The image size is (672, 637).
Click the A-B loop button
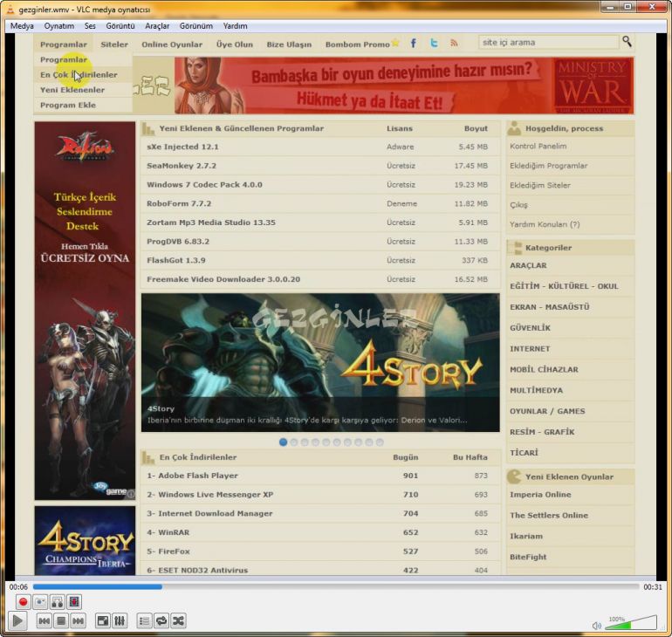tap(57, 602)
